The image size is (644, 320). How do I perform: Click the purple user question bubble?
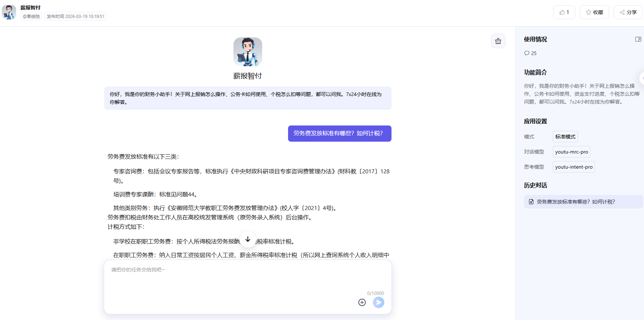tap(339, 133)
